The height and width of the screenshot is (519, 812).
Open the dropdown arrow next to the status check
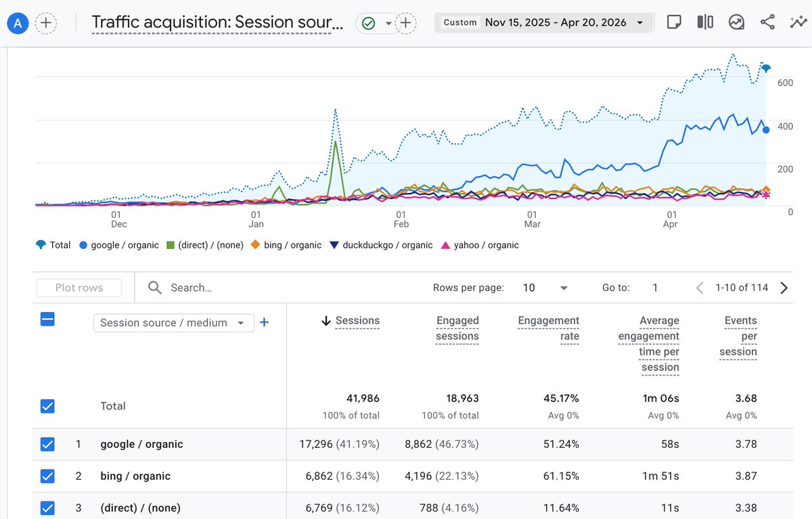pos(388,23)
